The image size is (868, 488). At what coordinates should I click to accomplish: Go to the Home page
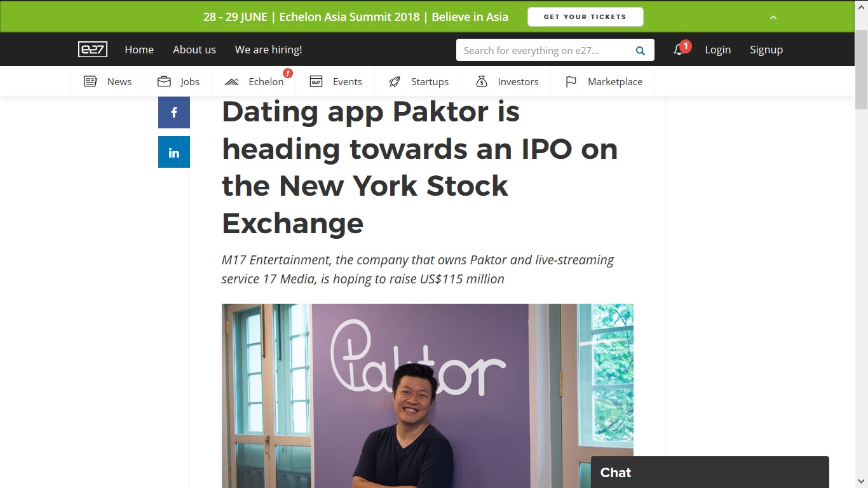(x=139, y=50)
